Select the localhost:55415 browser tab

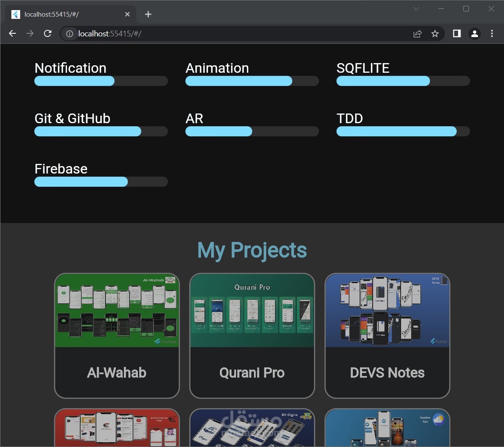click(70, 14)
